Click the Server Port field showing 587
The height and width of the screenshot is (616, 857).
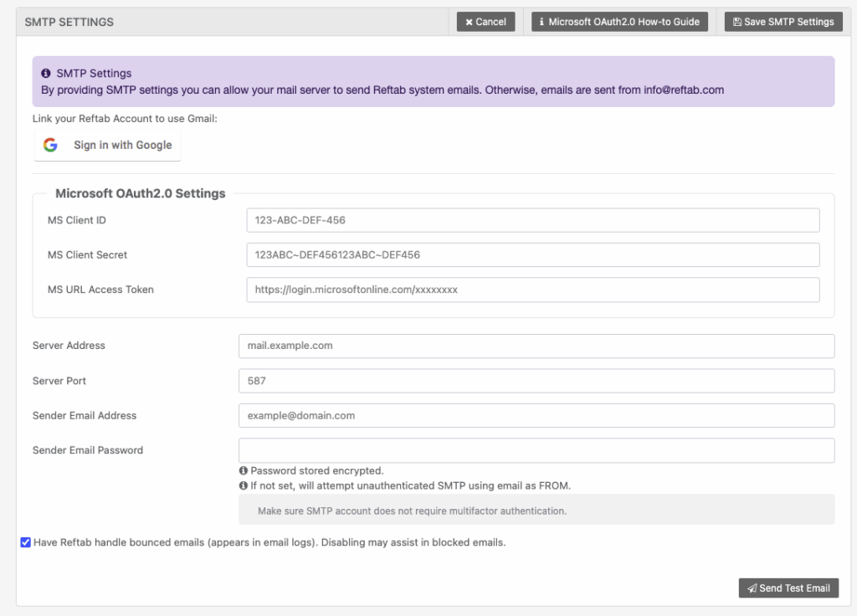(x=536, y=380)
